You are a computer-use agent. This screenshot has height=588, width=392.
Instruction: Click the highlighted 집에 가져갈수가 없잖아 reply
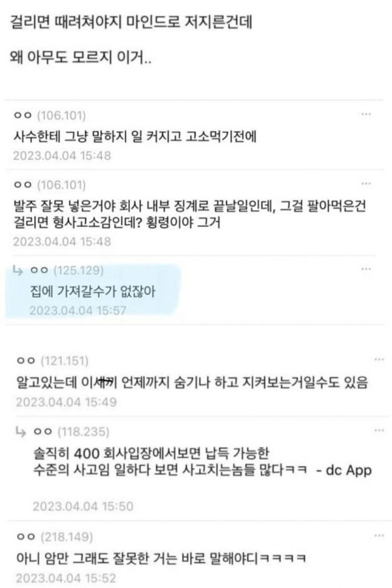click(x=92, y=292)
